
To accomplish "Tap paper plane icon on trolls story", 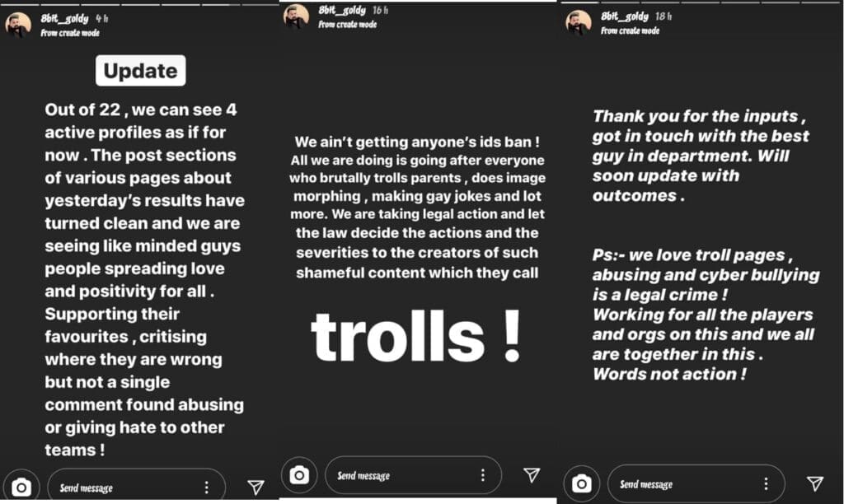I will tap(532, 474).
